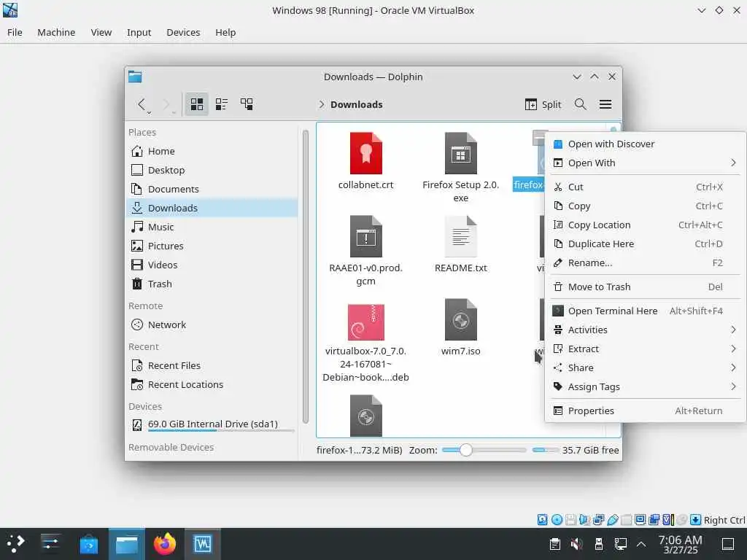The width and height of the screenshot is (747, 560).
Task: Launch Firefox from taskbar
Action: click(164, 544)
